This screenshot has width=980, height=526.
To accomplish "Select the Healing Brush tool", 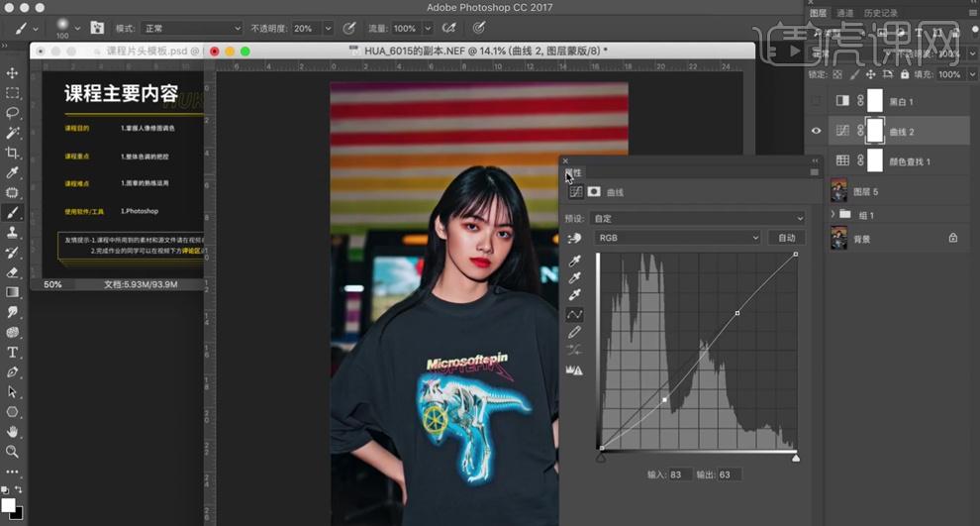I will (12, 192).
